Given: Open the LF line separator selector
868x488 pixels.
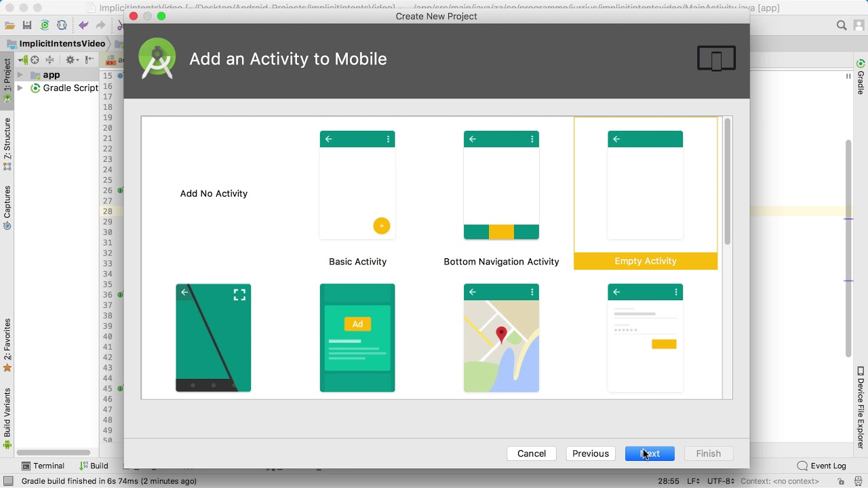Looking at the screenshot, I should [x=693, y=481].
